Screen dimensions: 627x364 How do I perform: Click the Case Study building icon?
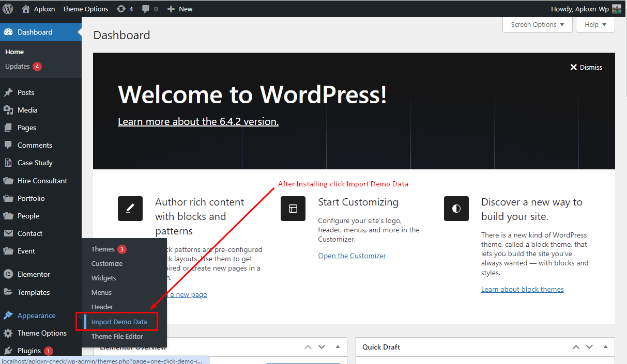(x=8, y=163)
